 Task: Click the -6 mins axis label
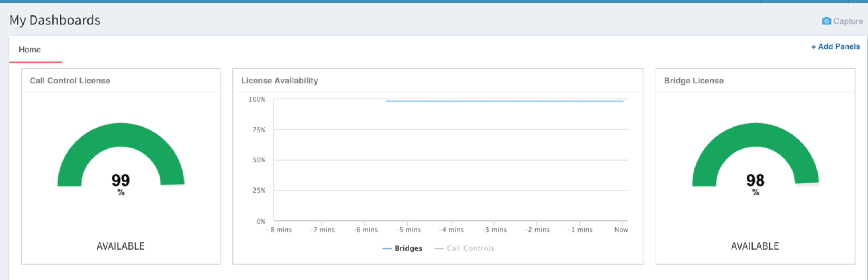click(x=365, y=229)
